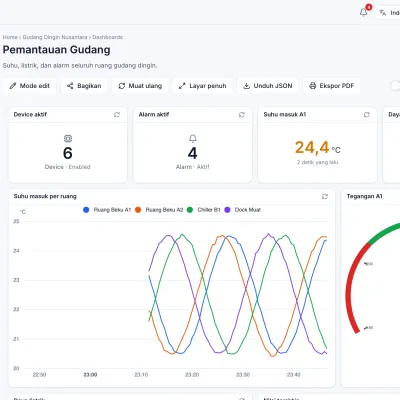This screenshot has width=400, height=400.
Task: Open the language selector
Action: (x=389, y=13)
